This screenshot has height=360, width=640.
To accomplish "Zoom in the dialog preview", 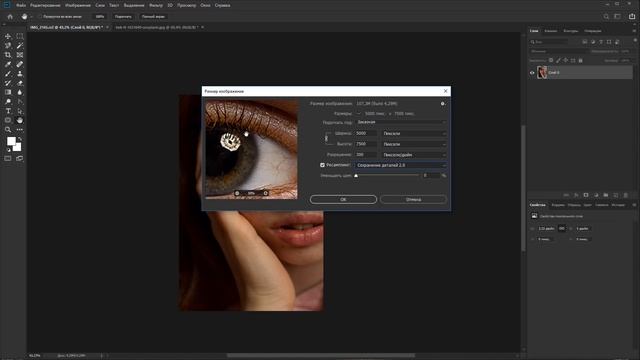I will 265,193.
